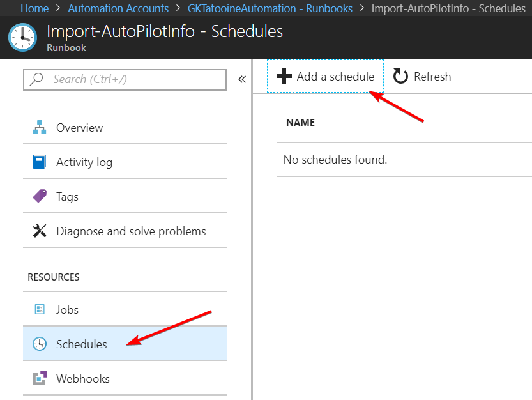The height and width of the screenshot is (400, 532).
Task: Select the Jobs icon under Resources
Action: click(x=39, y=309)
